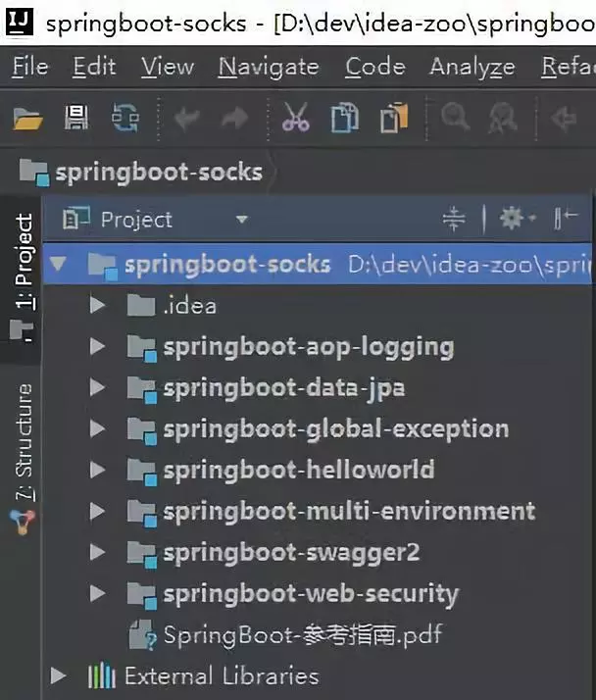Expand the springboot-multi-environment module
Screen dimensions: 596x700
pos(97,511)
